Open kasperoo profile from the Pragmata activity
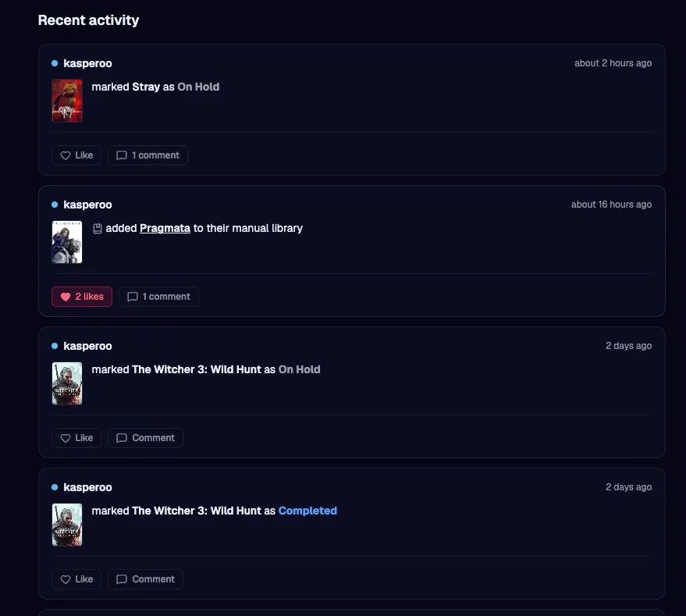Screen dimensions: 686x616 87,205
